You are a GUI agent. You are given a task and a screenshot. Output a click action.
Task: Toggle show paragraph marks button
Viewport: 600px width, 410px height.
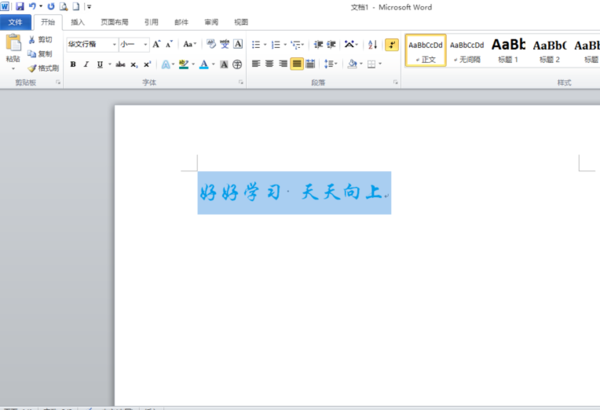pyautogui.click(x=391, y=44)
